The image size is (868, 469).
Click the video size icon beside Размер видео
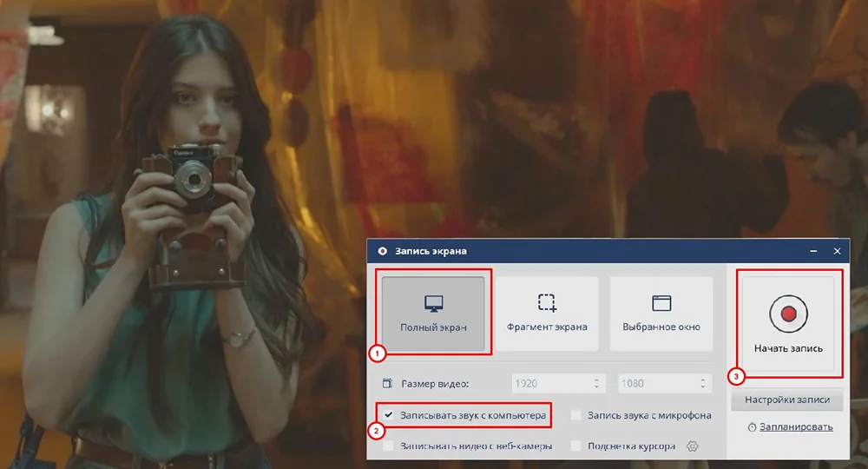[x=387, y=383]
